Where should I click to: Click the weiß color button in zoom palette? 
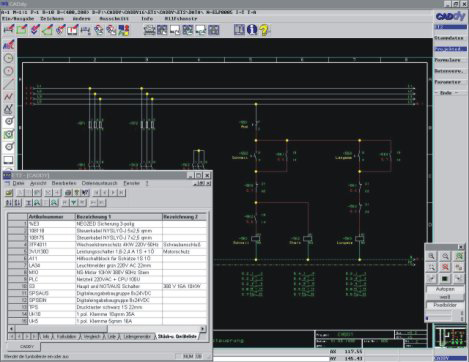pos(445,297)
